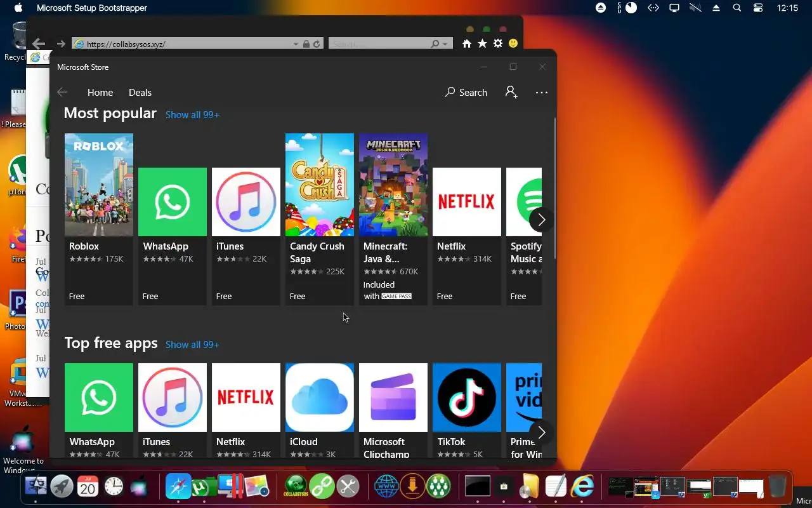The height and width of the screenshot is (508, 812).
Task: Open the Clock app in dock
Action: [x=114, y=486]
